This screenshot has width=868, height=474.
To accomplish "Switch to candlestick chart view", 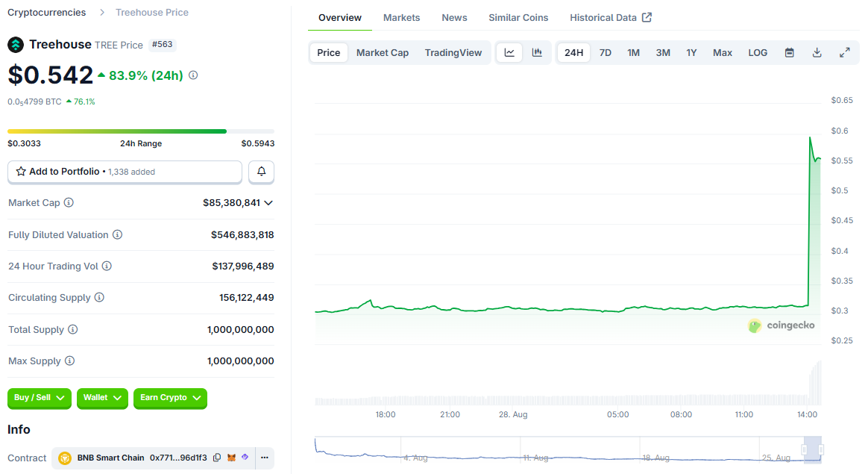I will pyautogui.click(x=537, y=53).
